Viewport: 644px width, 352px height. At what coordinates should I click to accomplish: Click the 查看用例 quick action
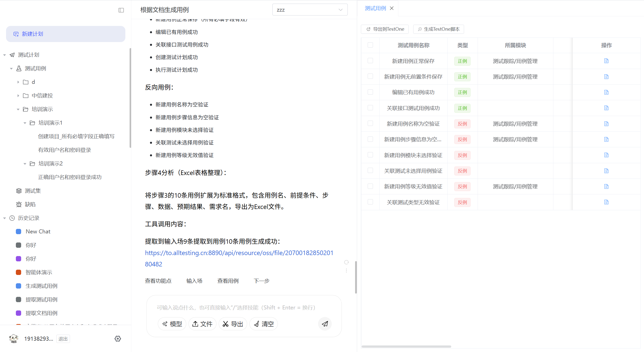point(228,281)
